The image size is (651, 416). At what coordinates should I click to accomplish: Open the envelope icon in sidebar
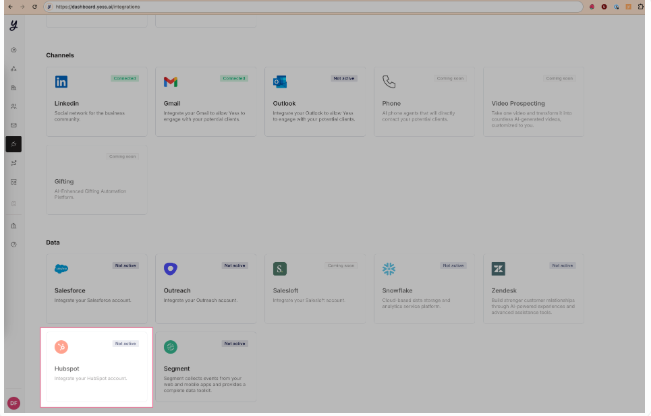(14, 125)
